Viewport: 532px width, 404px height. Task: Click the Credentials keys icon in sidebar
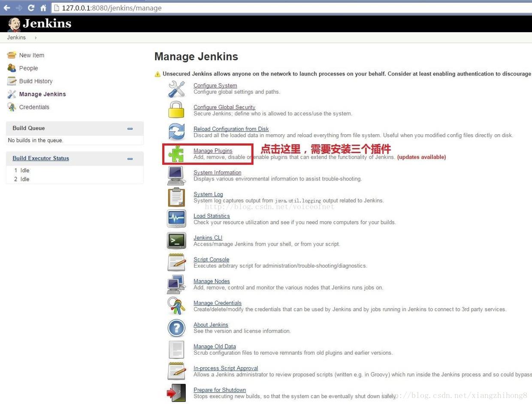click(x=12, y=107)
